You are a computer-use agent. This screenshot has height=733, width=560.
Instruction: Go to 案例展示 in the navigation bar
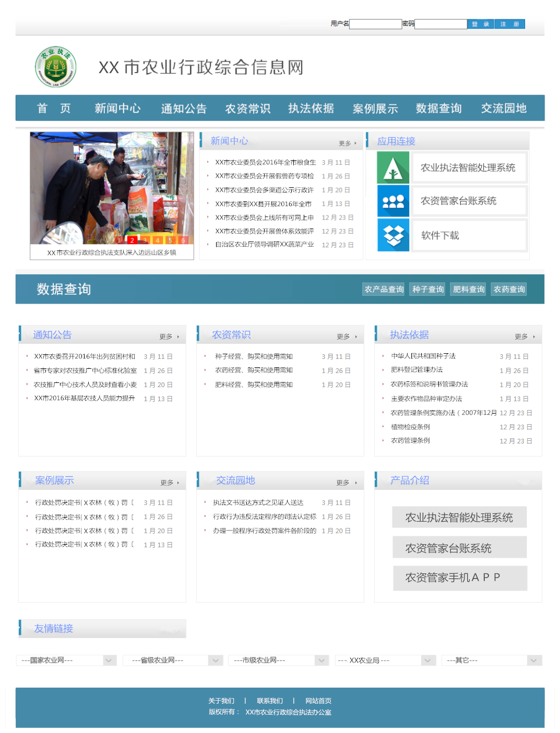[375, 108]
